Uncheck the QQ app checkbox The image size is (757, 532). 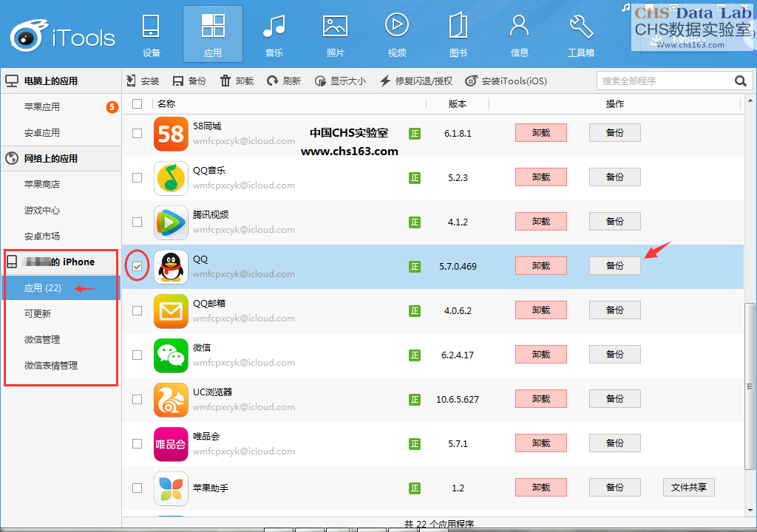click(x=137, y=267)
